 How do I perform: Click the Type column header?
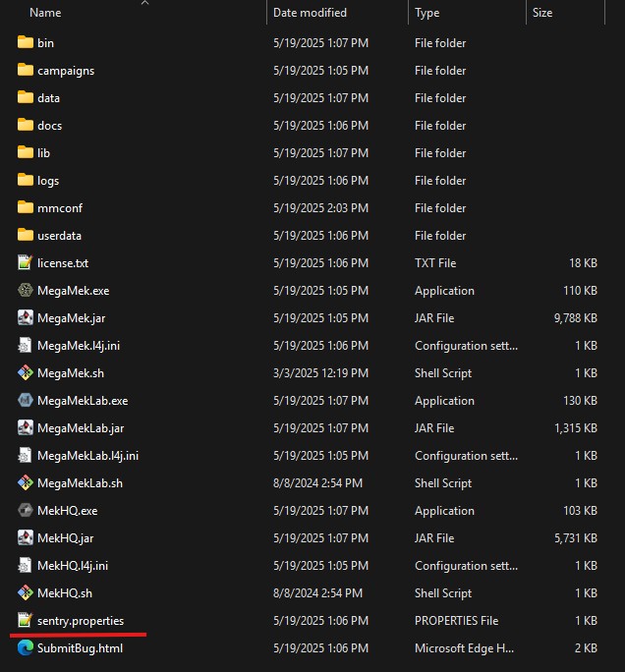pos(427,13)
